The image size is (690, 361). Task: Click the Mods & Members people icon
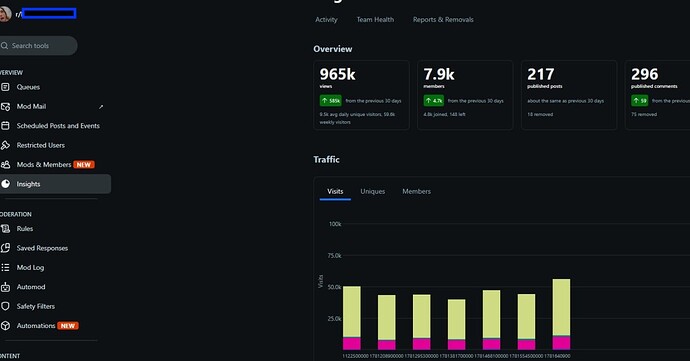5,165
